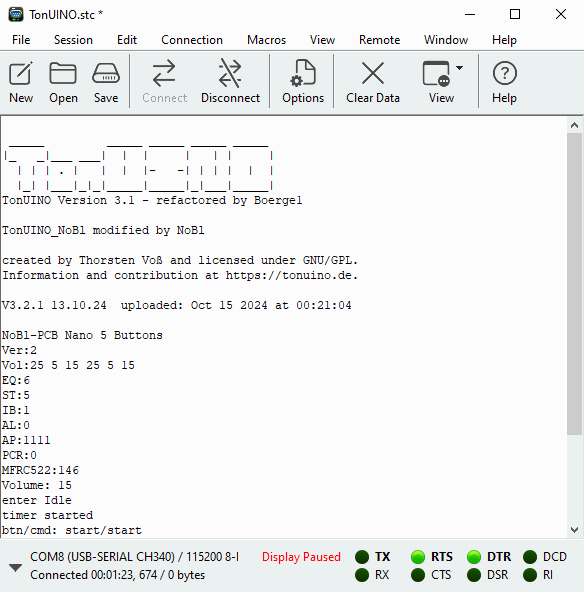The height and width of the screenshot is (592, 584).
Task: Click the 'btn/cmd: start/start' line
Action: coord(72,530)
